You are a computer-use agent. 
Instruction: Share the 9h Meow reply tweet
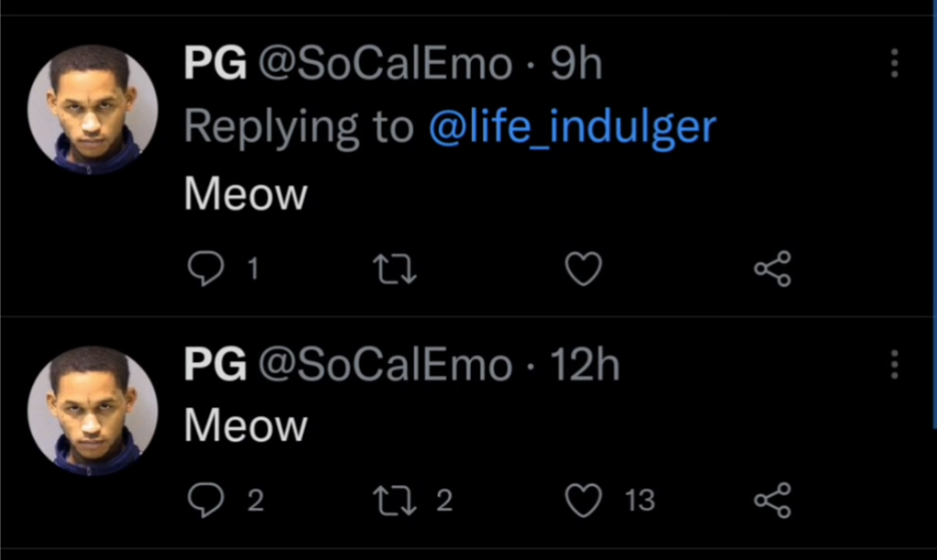point(773,269)
